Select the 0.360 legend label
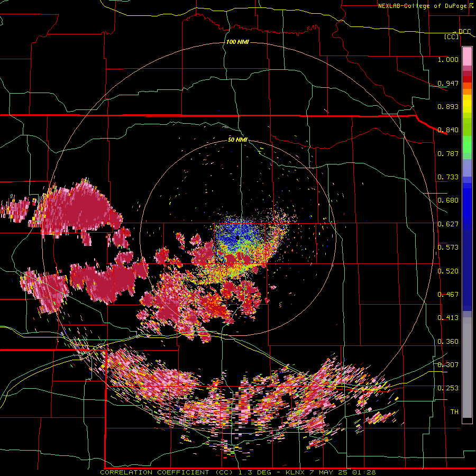Viewport: 476px width, 476px height. tap(448, 342)
